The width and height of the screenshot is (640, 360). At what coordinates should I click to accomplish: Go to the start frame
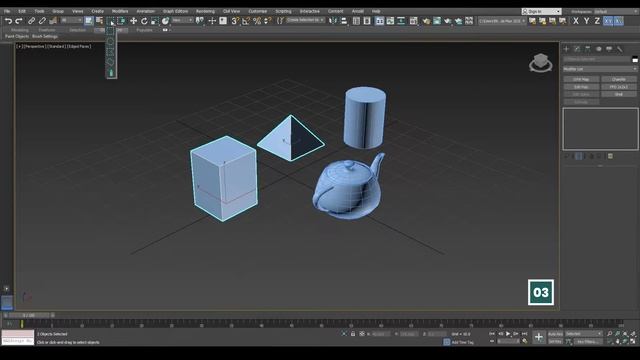coord(492,334)
